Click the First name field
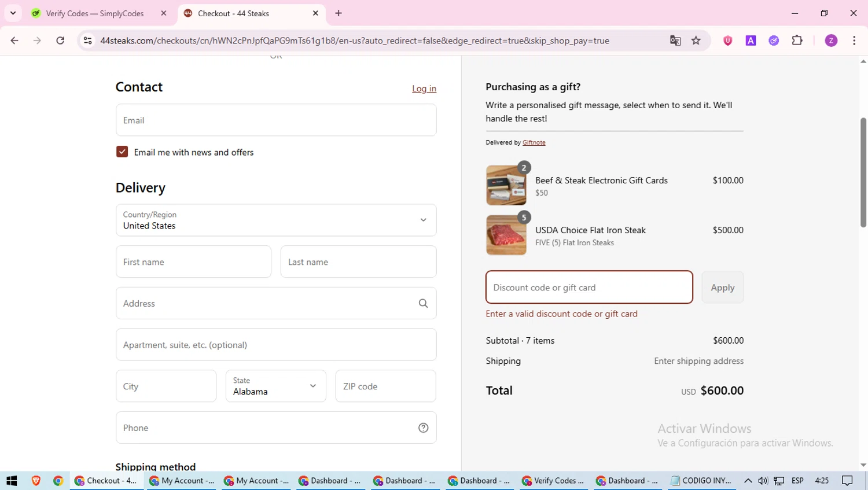The height and width of the screenshot is (490, 868). click(193, 261)
